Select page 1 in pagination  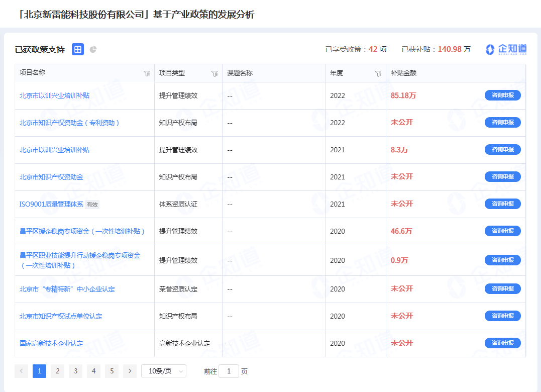click(39, 371)
